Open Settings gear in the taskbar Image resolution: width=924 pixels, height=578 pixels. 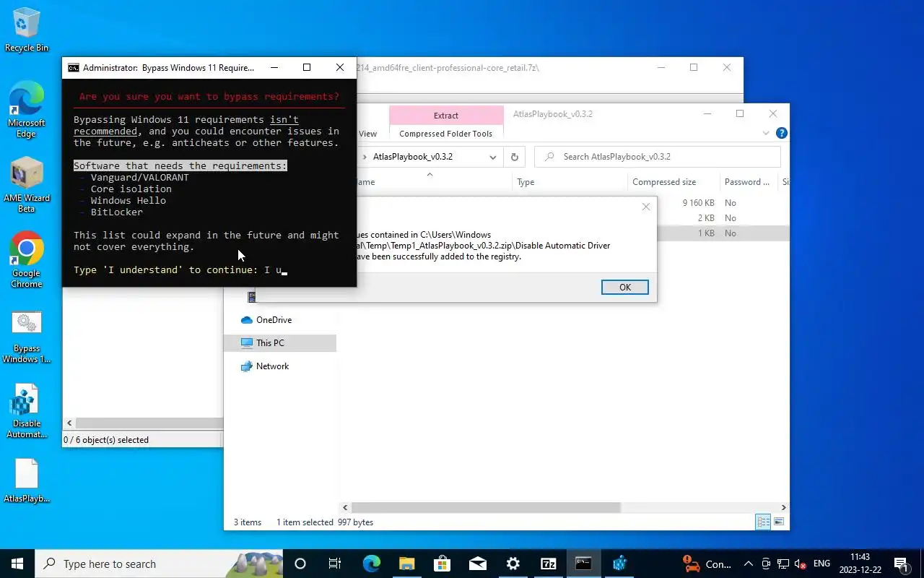click(x=513, y=564)
